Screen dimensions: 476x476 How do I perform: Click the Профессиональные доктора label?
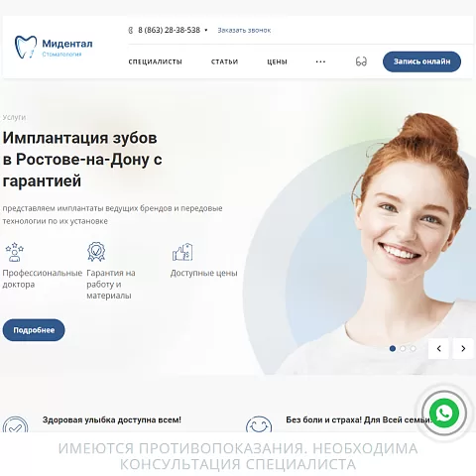click(42, 279)
